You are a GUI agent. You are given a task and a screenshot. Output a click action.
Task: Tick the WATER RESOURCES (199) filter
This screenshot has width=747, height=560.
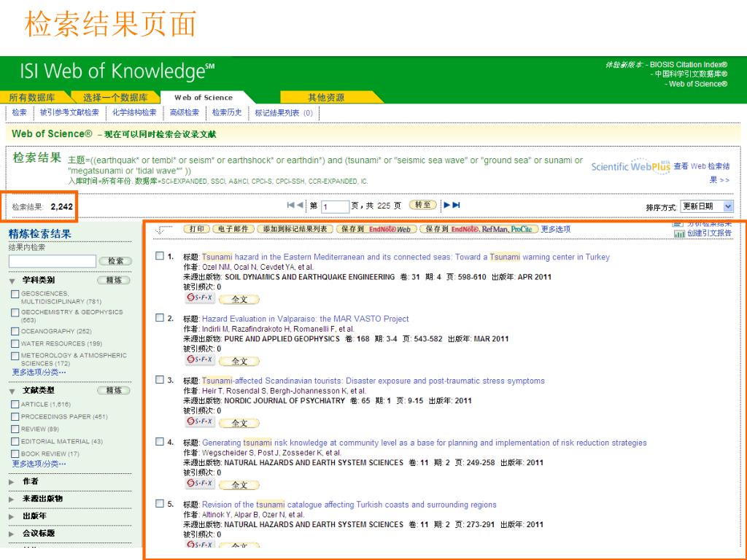click(x=15, y=344)
